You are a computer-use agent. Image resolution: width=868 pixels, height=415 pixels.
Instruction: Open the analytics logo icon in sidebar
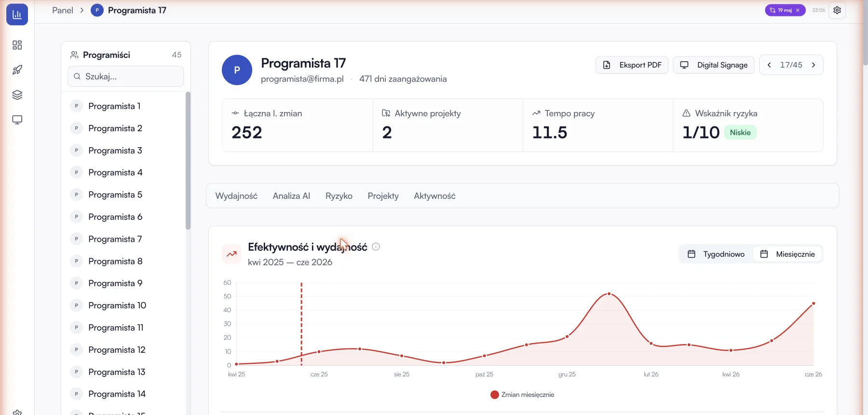pos(17,14)
